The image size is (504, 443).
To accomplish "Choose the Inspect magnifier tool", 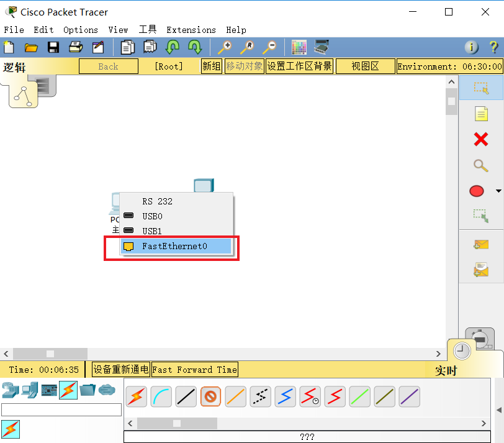I will click(x=481, y=165).
